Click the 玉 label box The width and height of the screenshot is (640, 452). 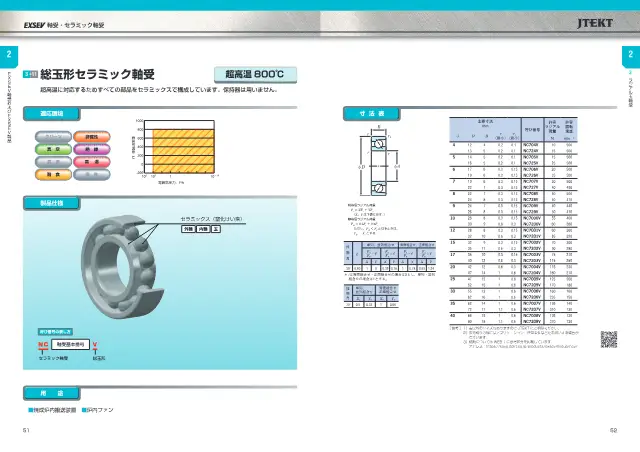click(x=216, y=229)
